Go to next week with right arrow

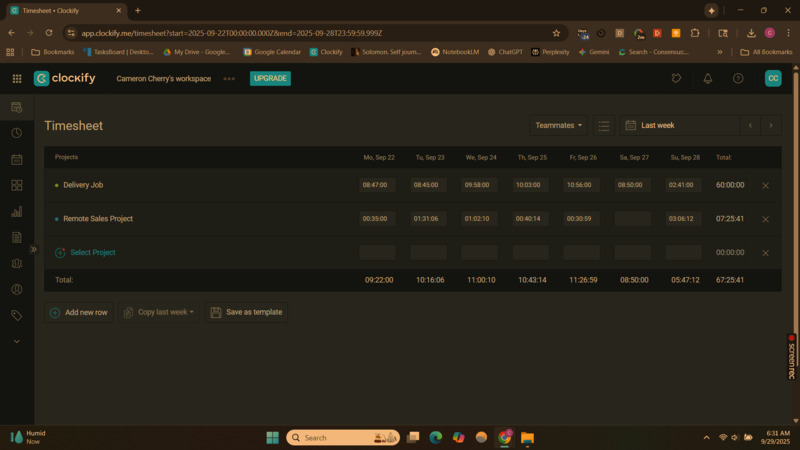(x=771, y=126)
